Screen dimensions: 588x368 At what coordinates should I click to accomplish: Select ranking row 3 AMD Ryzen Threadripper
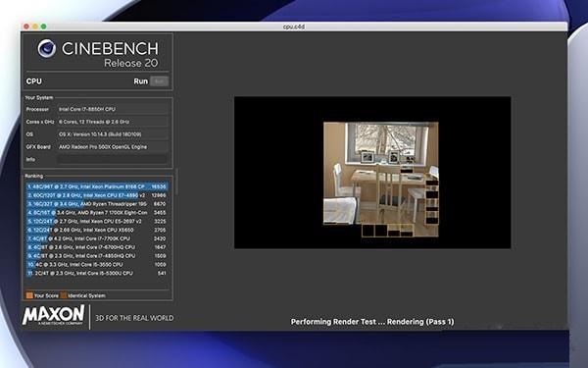coord(97,204)
